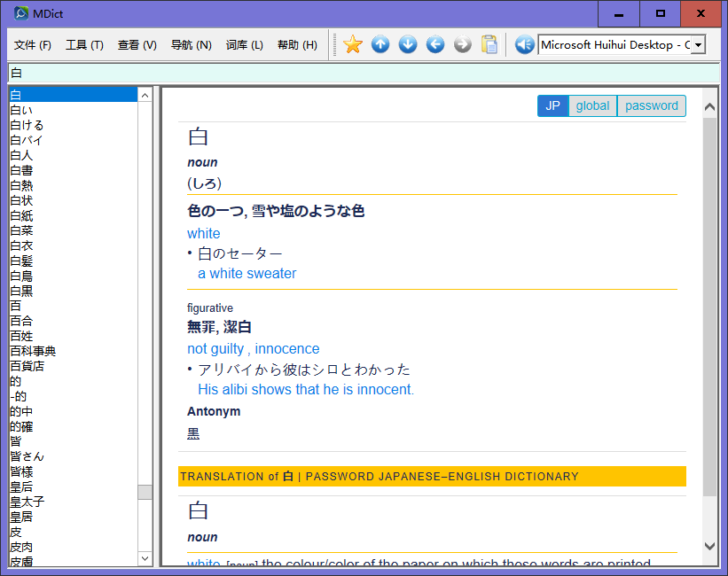Screen dimensions: 728x576
Task: Click the clipboard paste icon
Action: coord(489,44)
